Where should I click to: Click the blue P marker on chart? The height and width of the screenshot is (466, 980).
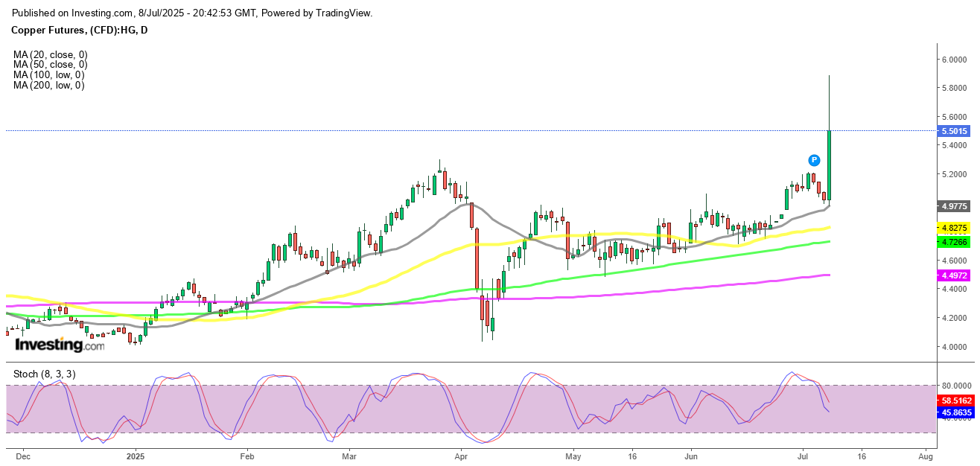[x=814, y=160]
